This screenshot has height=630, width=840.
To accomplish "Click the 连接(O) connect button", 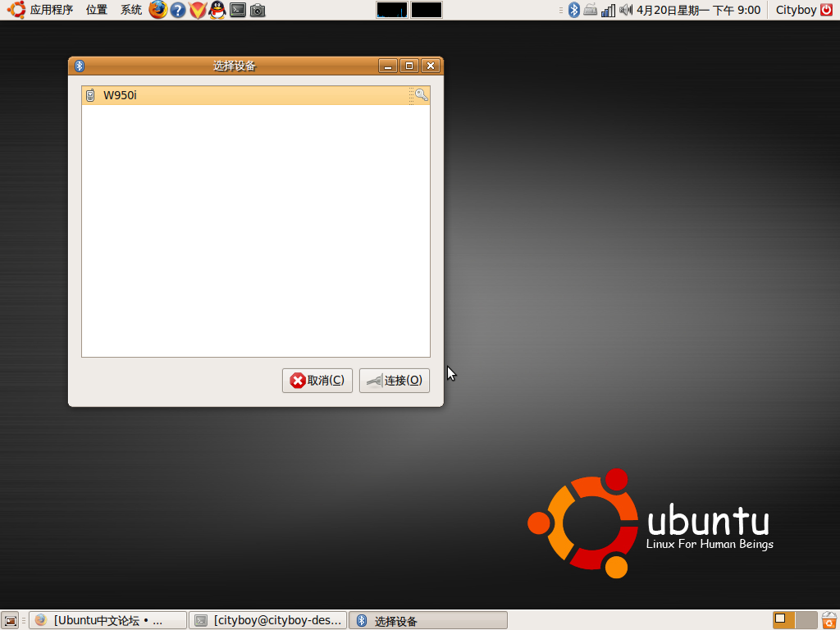I will (395, 381).
